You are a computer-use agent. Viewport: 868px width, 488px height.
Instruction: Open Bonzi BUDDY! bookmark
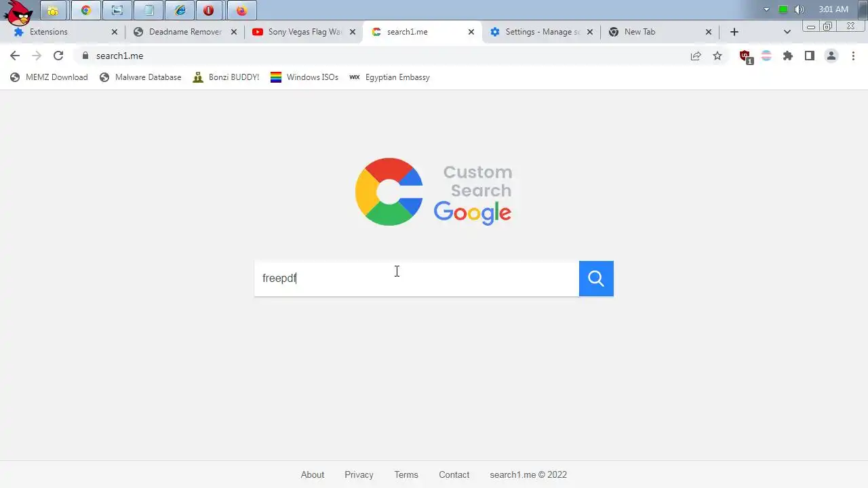226,77
